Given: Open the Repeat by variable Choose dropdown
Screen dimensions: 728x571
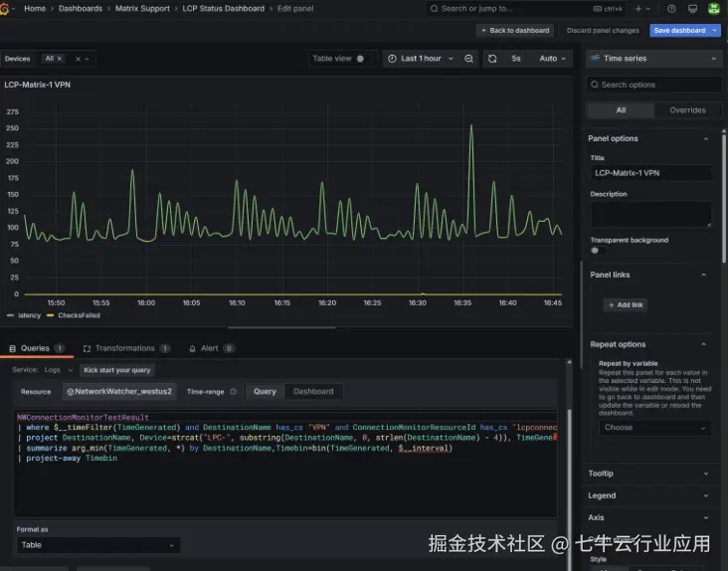Looking at the screenshot, I should (654, 428).
